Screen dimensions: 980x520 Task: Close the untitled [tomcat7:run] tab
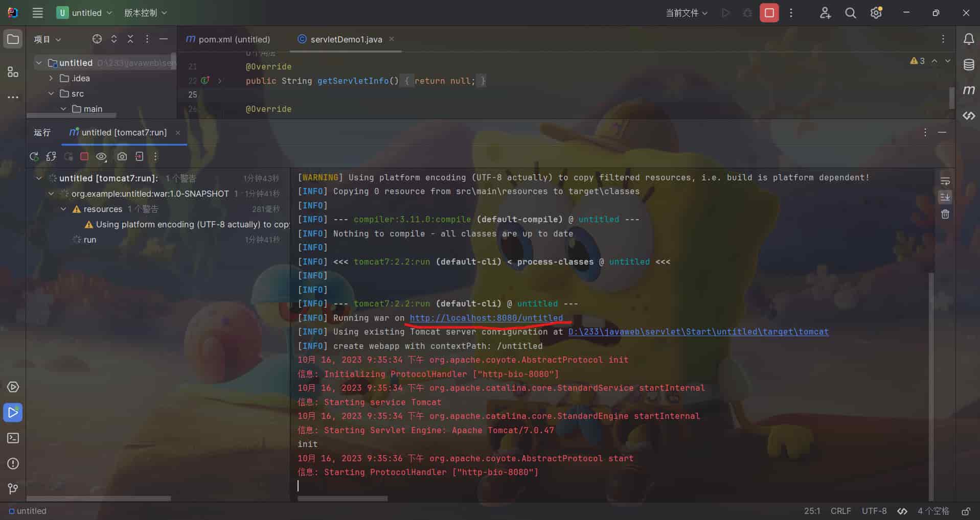tap(178, 133)
